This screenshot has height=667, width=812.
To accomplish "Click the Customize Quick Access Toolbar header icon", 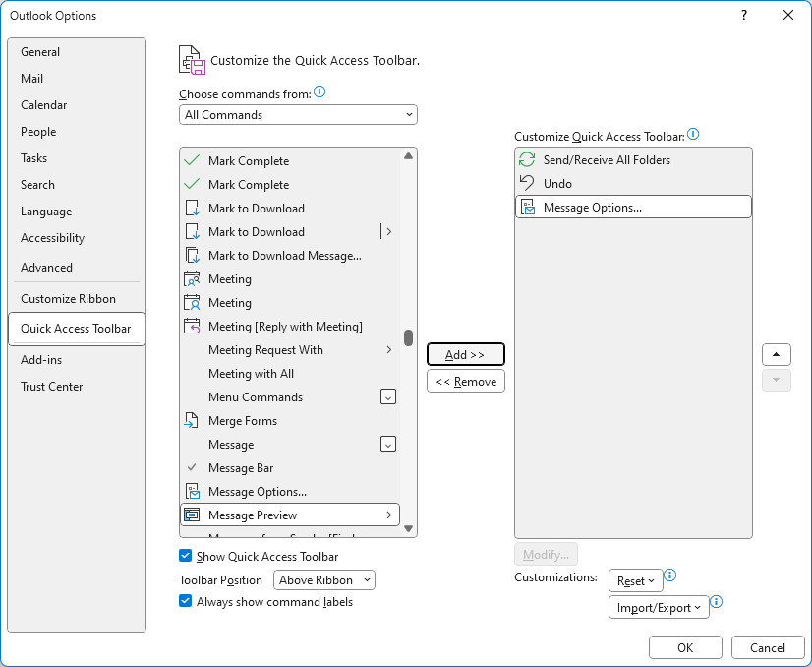I will 192,60.
